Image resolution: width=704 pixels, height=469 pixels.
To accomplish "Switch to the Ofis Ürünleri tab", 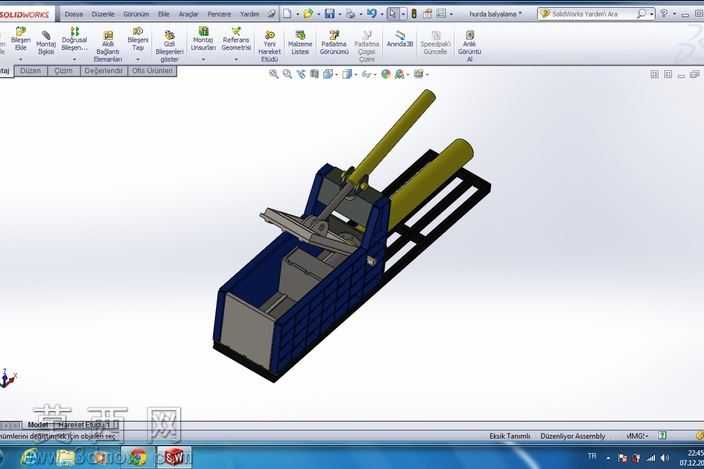I will tap(152, 71).
